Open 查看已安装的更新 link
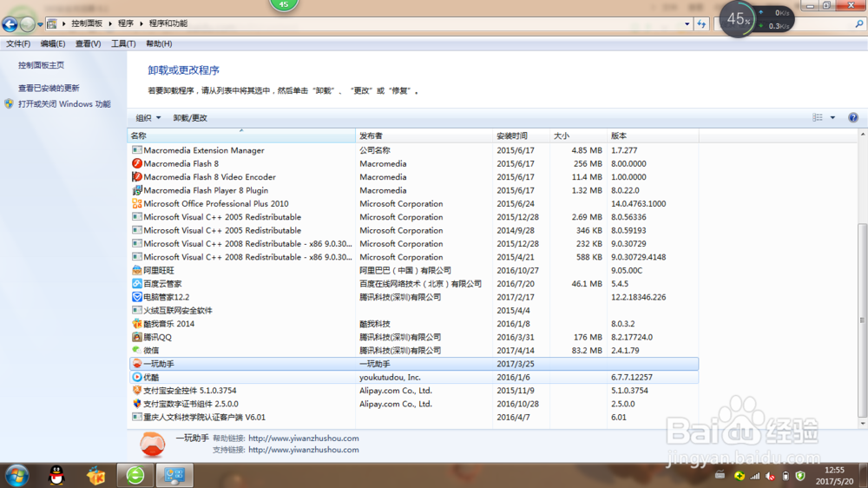This screenshot has height=488, width=868. 49,88
